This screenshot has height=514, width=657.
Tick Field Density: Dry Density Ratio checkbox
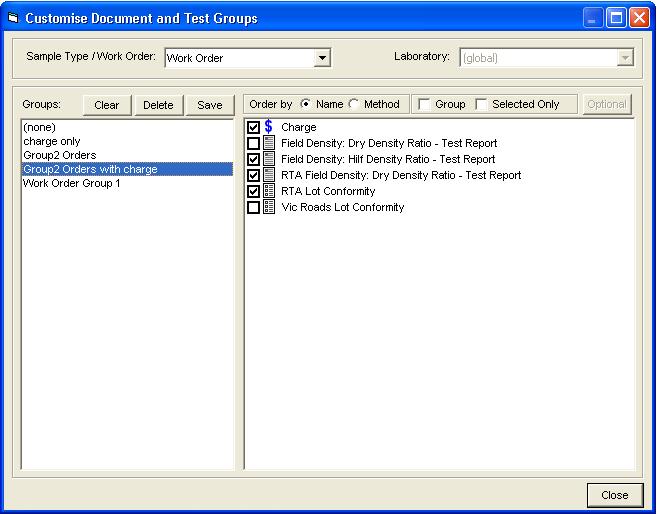pyautogui.click(x=253, y=143)
